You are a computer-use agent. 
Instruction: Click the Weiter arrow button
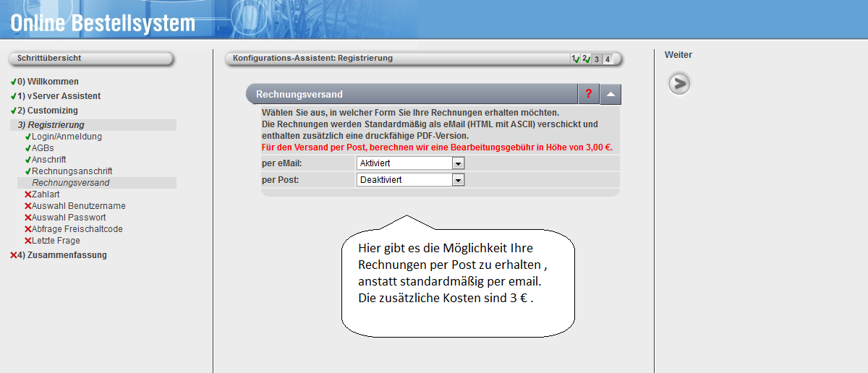pos(678,84)
